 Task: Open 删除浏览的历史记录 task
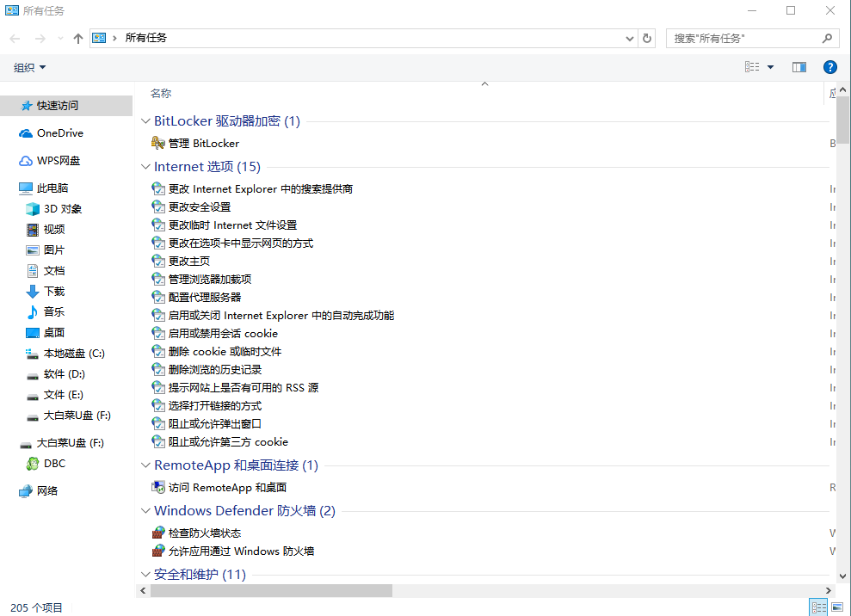click(x=215, y=370)
